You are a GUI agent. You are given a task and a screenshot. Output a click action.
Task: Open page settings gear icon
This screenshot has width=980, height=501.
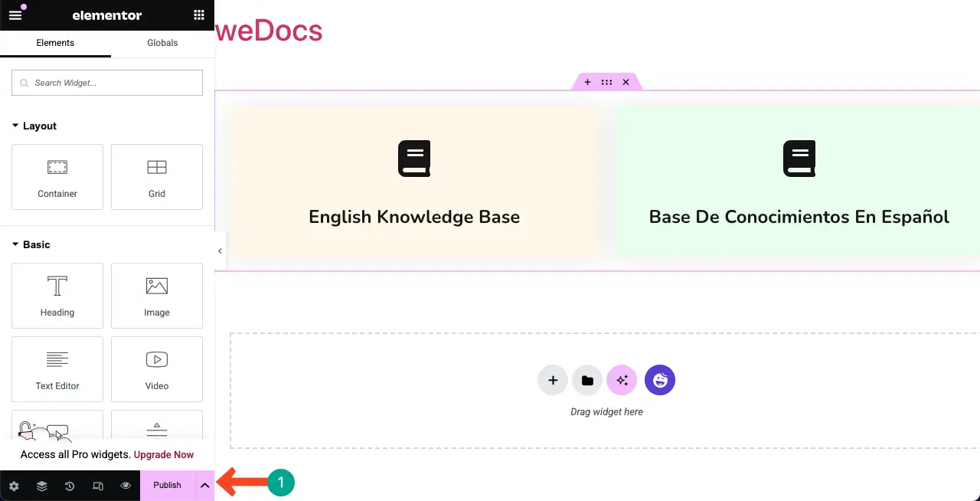pyautogui.click(x=14, y=486)
